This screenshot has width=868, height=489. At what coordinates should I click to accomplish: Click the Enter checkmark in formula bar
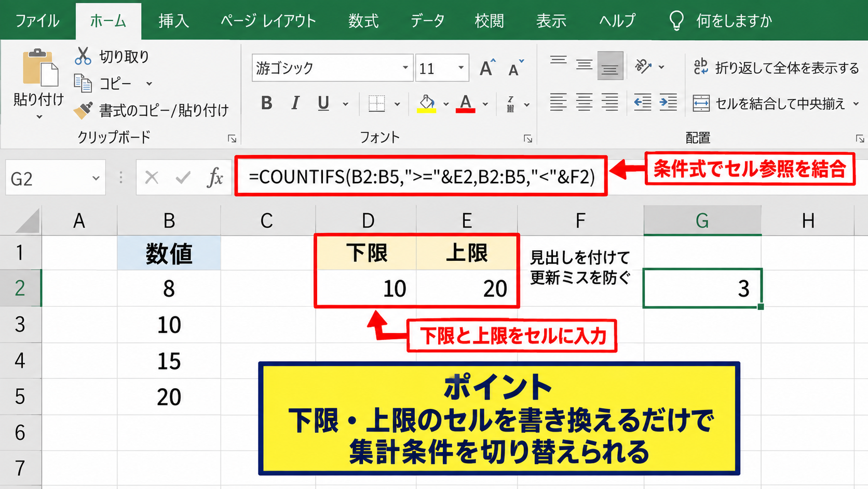pyautogui.click(x=183, y=178)
